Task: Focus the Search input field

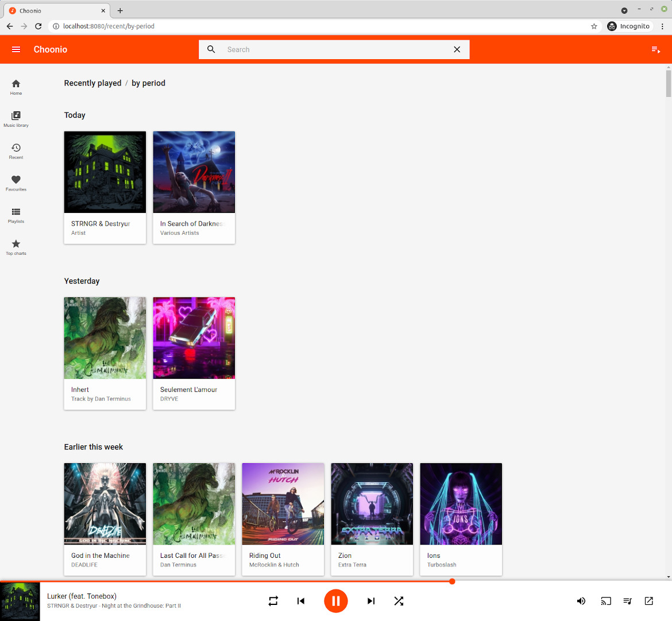Action: click(x=334, y=50)
